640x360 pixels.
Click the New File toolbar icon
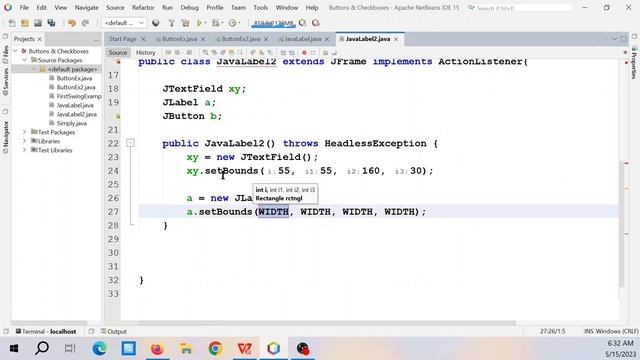12,23
